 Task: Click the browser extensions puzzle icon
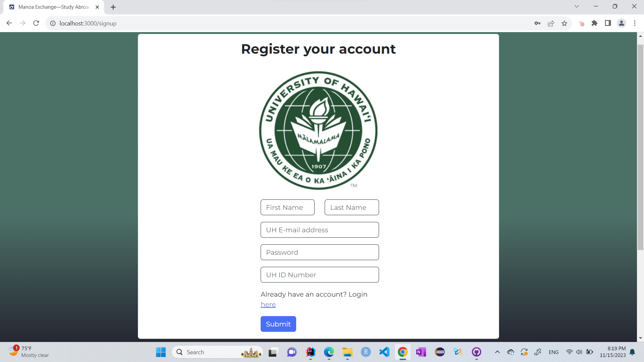(x=595, y=23)
